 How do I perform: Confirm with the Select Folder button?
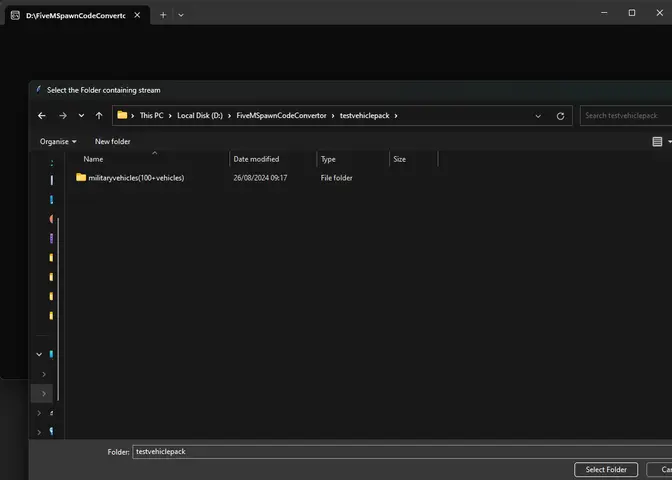606,470
